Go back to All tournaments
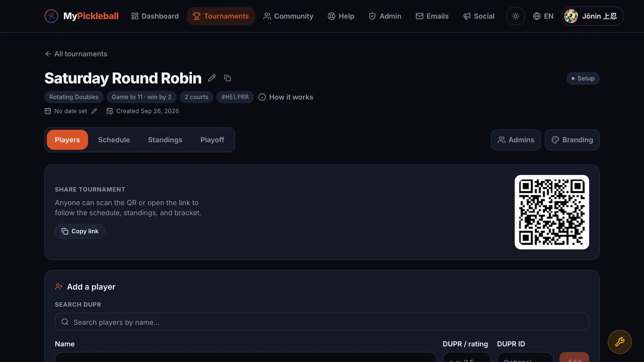This screenshot has width=644, height=362. [76, 54]
